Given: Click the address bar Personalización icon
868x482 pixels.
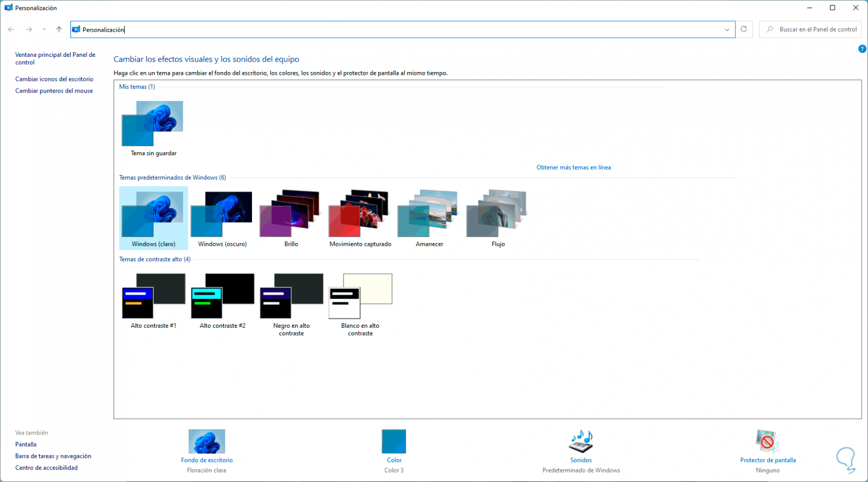Looking at the screenshot, I should point(76,29).
